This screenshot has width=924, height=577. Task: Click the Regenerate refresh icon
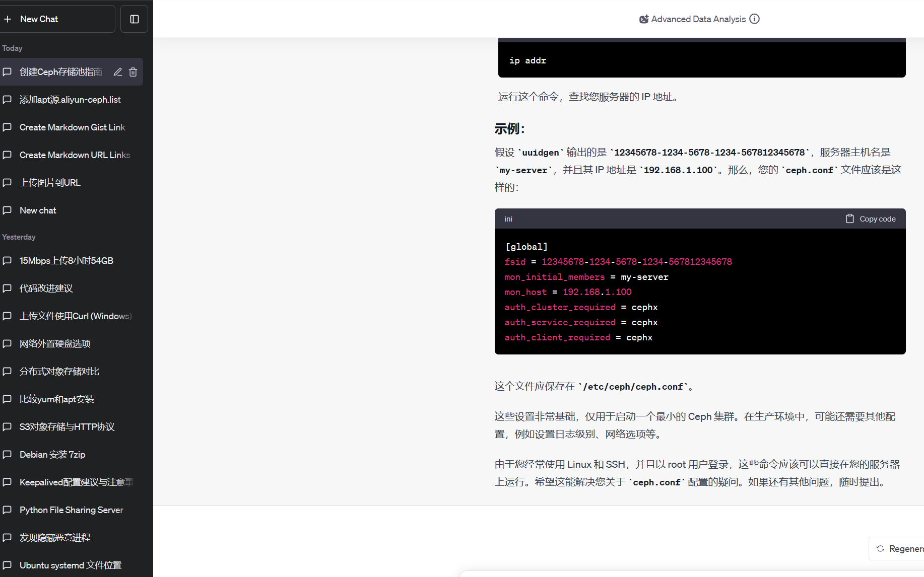point(880,549)
